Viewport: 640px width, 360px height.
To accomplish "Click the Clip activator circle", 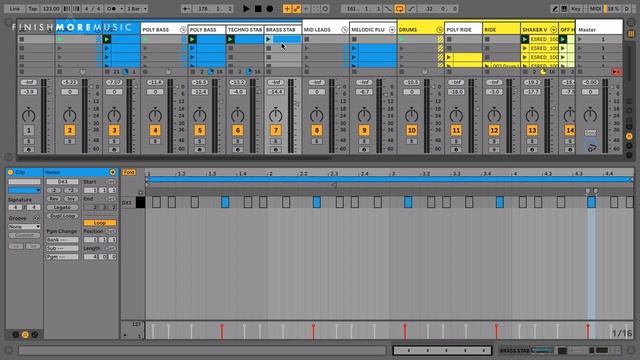I will (10, 172).
